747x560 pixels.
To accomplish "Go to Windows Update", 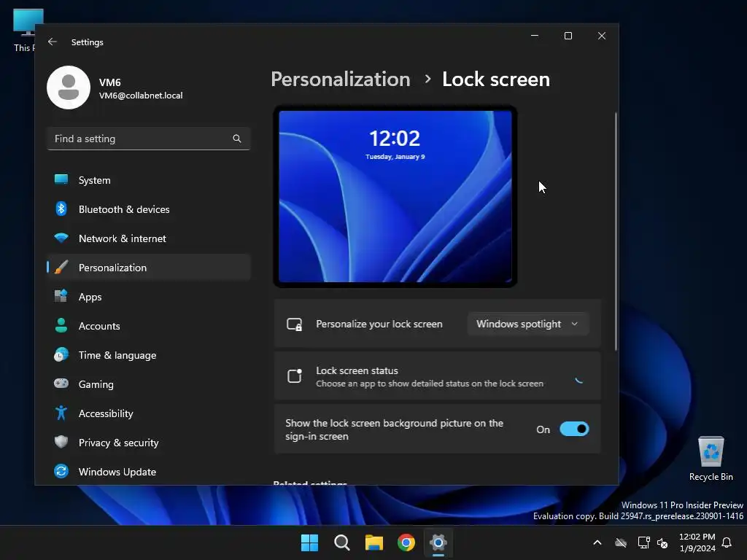I will tap(149, 472).
